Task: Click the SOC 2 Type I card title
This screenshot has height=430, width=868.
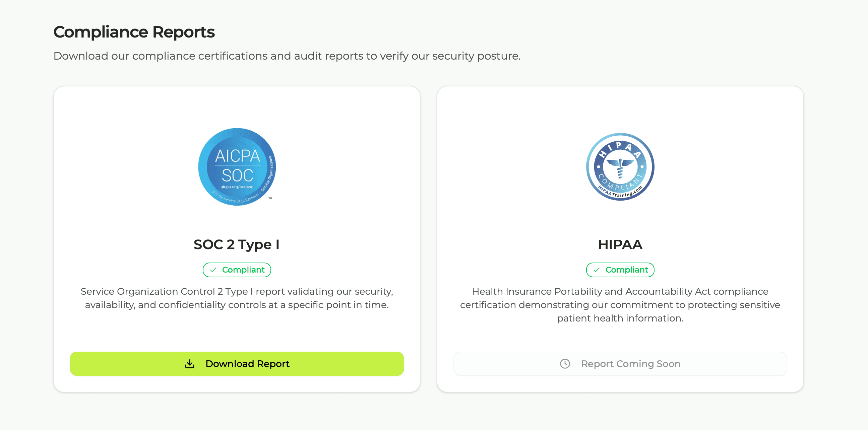Action: tap(237, 244)
